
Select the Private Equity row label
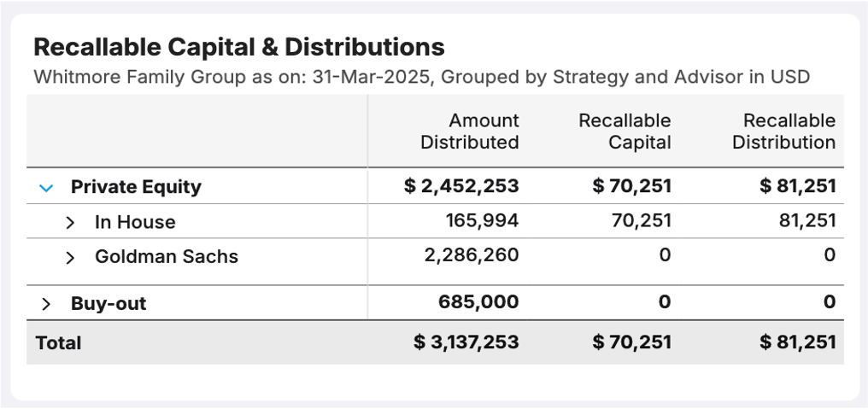click(136, 187)
